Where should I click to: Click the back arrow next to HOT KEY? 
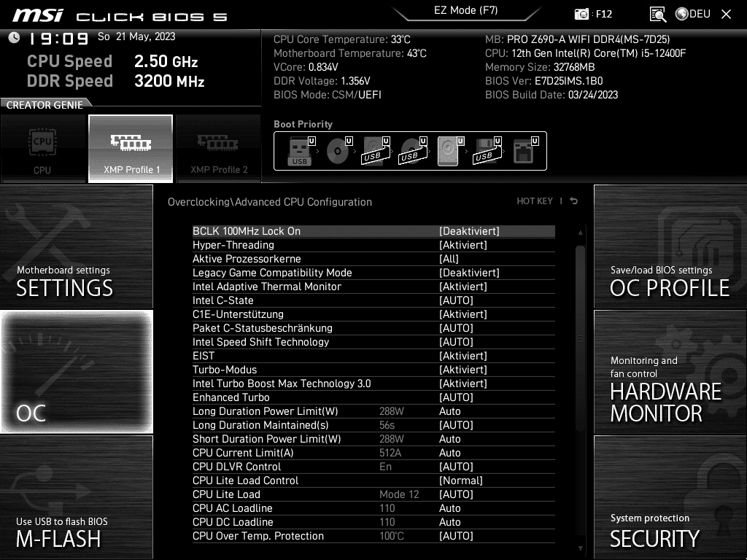click(x=573, y=201)
